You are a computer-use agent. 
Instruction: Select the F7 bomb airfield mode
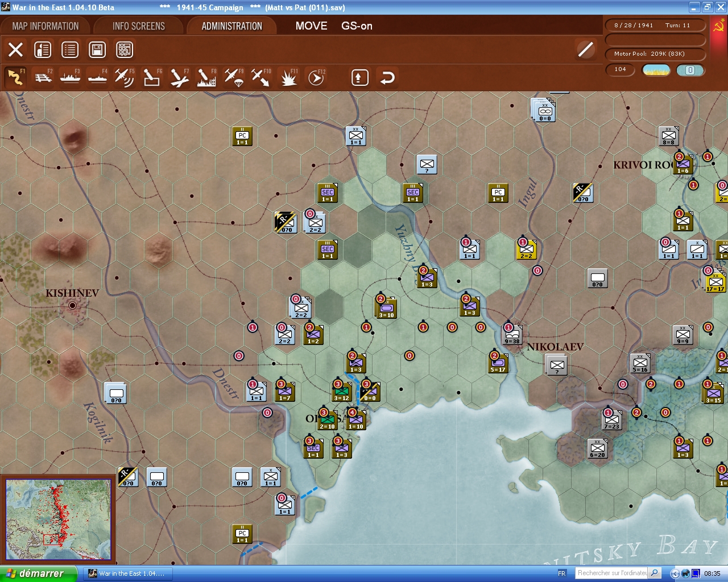(179, 77)
